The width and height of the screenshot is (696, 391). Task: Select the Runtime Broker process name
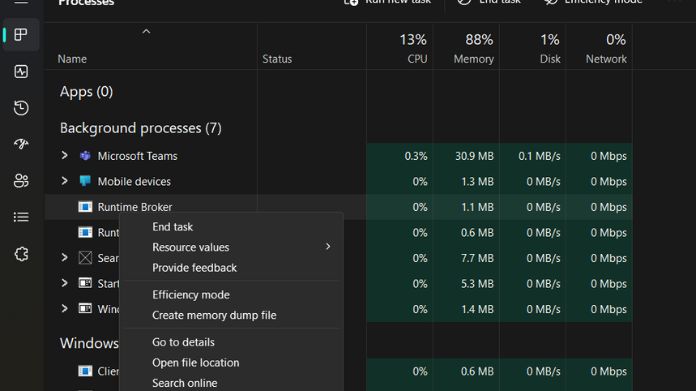(134, 207)
